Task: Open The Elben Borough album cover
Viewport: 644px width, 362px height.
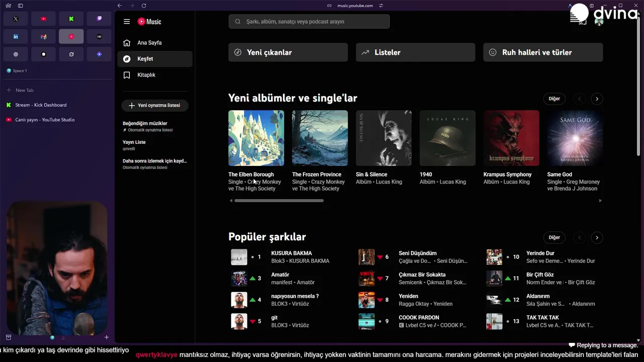Action: click(x=256, y=138)
